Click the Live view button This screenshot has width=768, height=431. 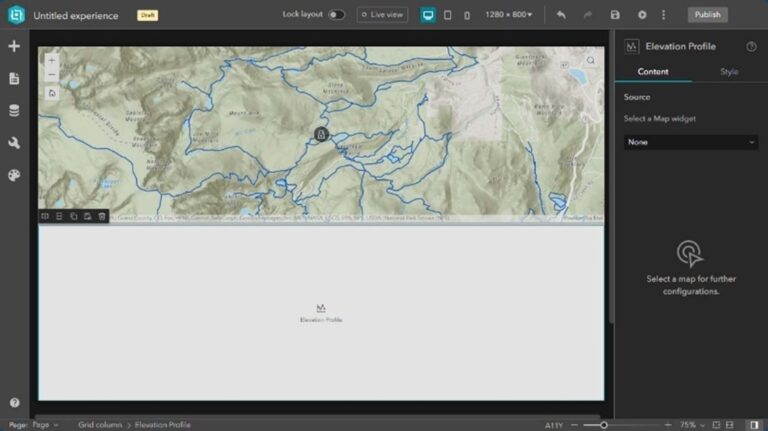point(383,15)
